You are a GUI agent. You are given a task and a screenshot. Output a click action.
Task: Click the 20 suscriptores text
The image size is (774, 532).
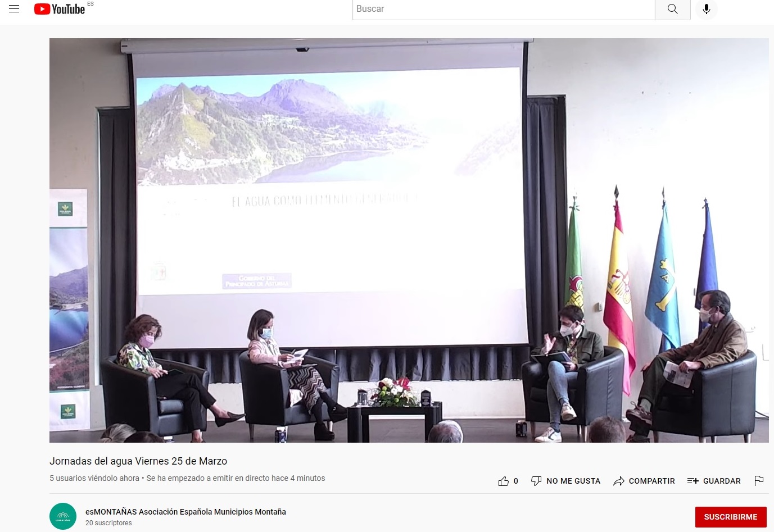[108, 523]
